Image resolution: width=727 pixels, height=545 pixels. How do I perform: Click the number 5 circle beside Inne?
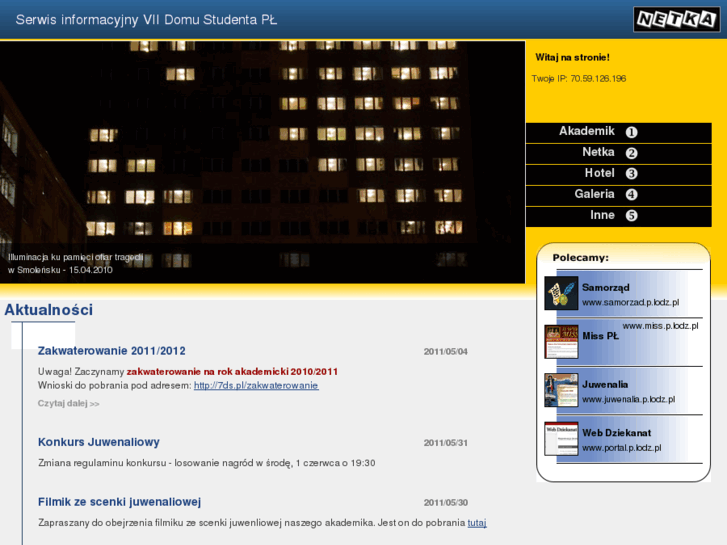tap(631, 215)
